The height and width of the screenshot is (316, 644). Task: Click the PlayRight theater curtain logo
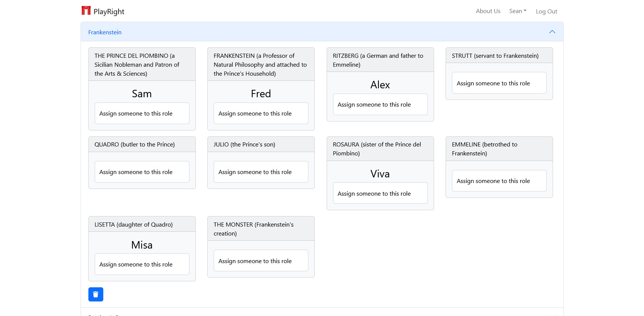(86, 10)
